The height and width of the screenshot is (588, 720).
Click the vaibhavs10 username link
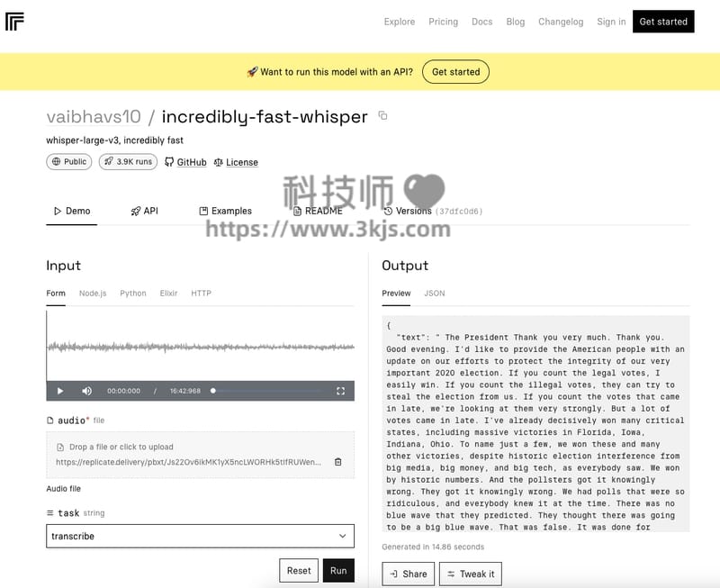[94, 117]
